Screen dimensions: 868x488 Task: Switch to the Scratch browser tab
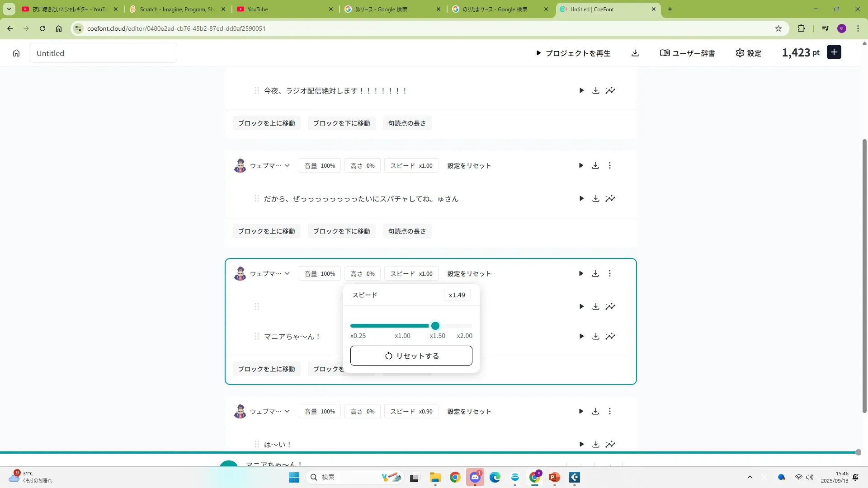177,9
